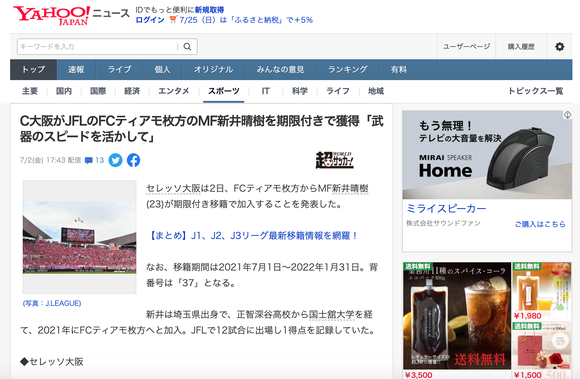Viewport: 580px width, 379px height.
Task: Select the トップ tab
Action: (33, 70)
